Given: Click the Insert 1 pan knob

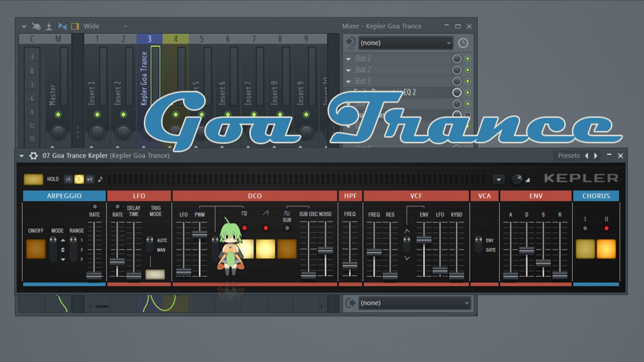Looking at the screenshot, I should point(97,132).
